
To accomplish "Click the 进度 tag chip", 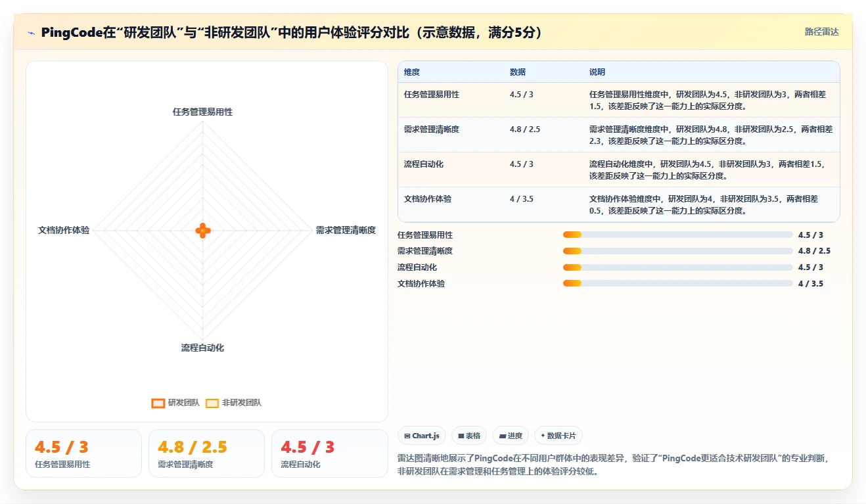I will tap(511, 436).
